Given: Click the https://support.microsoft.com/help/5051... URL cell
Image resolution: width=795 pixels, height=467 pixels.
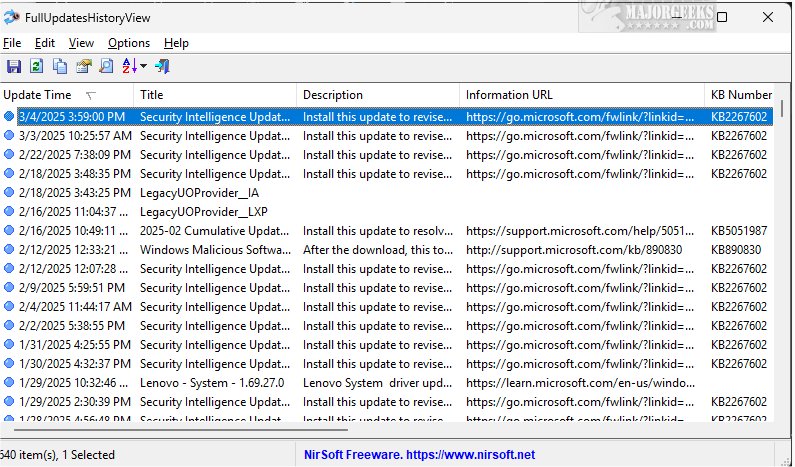Looking at the screenshot, I should point(580,231).
